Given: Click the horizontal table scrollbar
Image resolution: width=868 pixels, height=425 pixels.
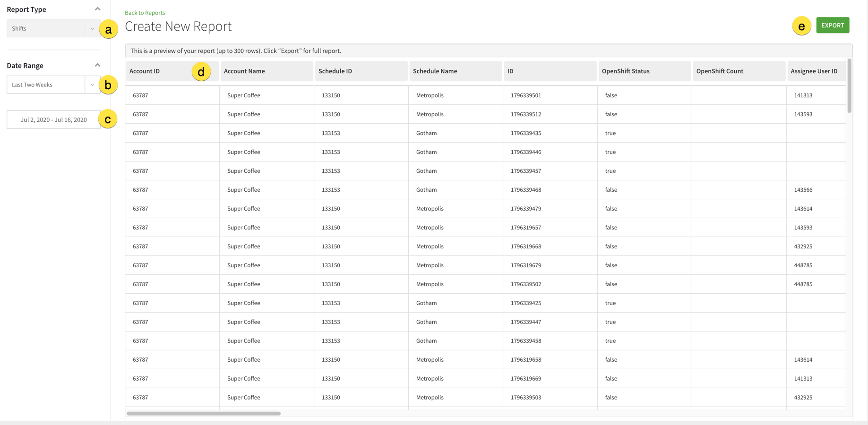Looking at the screenshot, I should tap(203, 413).
